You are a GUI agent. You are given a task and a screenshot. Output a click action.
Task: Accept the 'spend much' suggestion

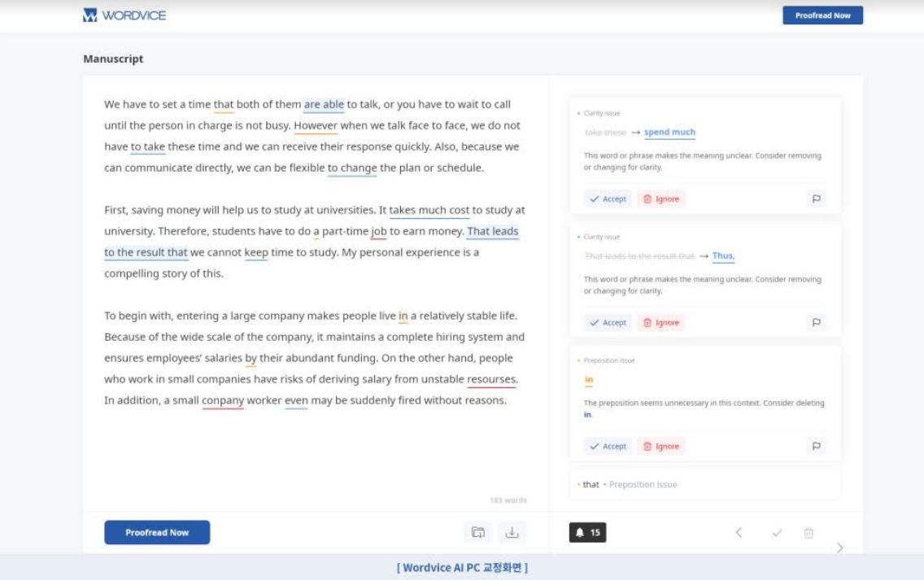tap(608, 198)
